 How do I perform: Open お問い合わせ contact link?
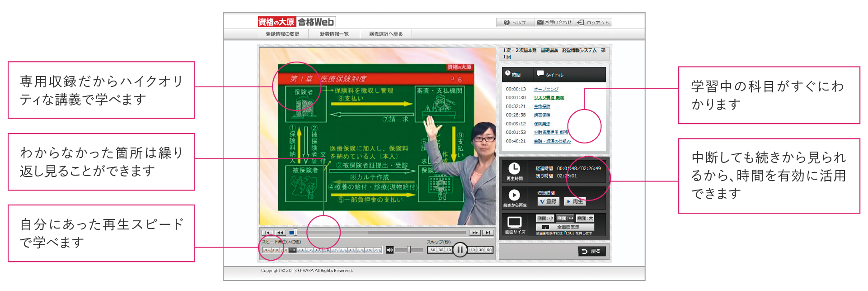(x=554, y=23)
